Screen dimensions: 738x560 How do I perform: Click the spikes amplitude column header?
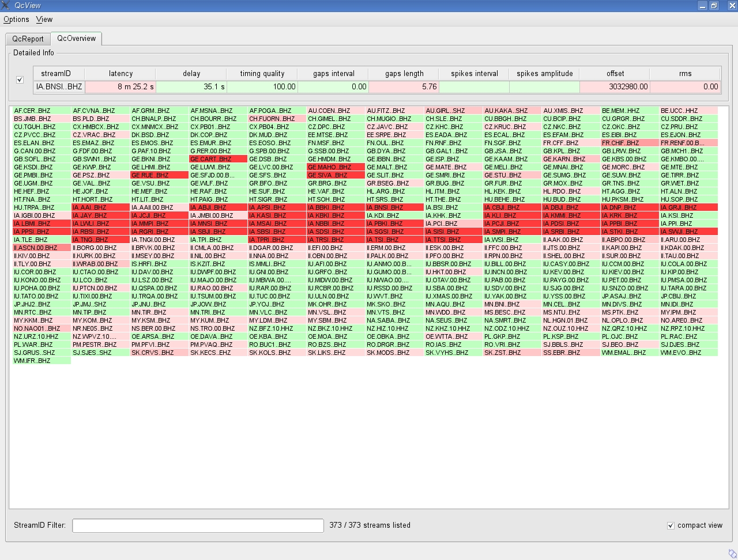point(543,73)
